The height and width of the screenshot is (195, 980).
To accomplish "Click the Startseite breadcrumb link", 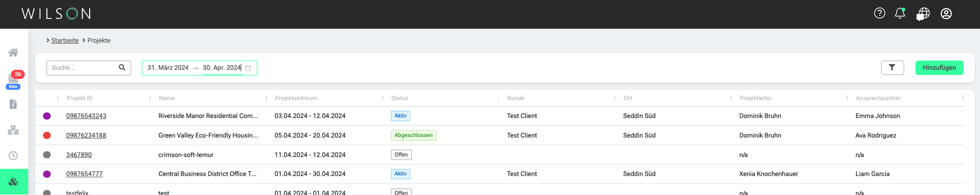I will [65, 41].
